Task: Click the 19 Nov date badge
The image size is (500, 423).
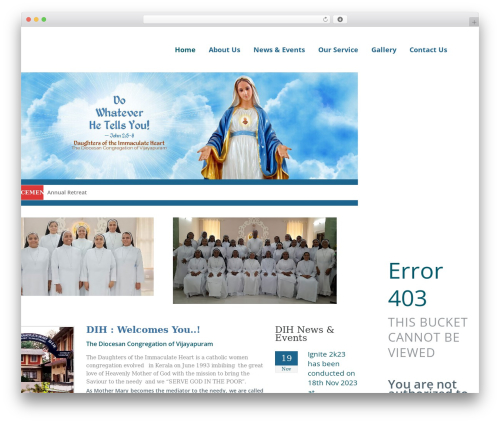Action: point(286,361)
